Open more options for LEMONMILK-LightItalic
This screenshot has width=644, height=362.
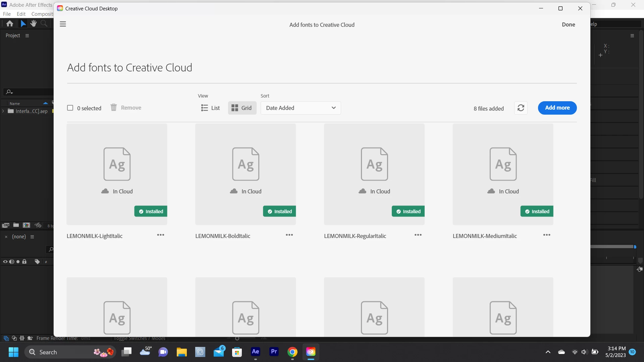[x=161, y=235]
